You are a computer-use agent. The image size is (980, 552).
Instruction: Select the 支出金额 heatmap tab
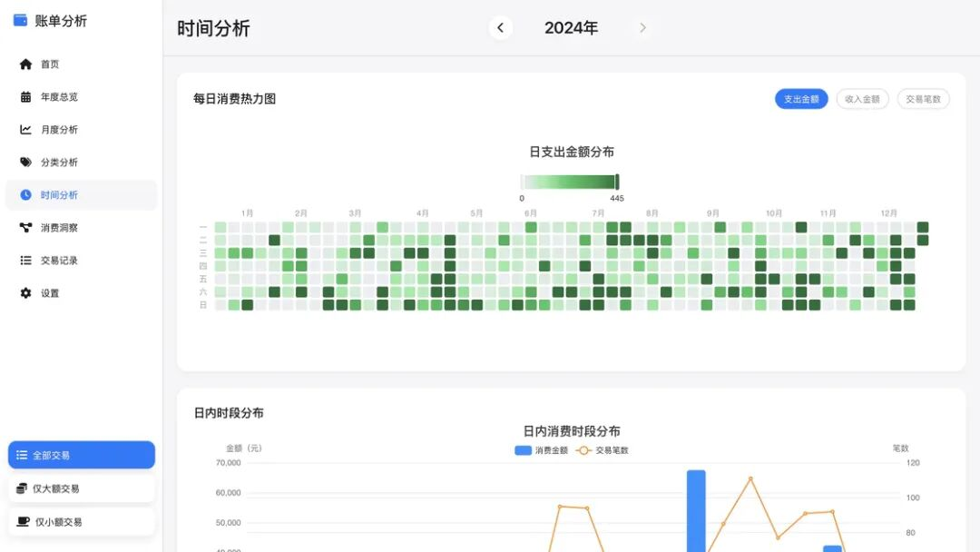pos(801,99)
